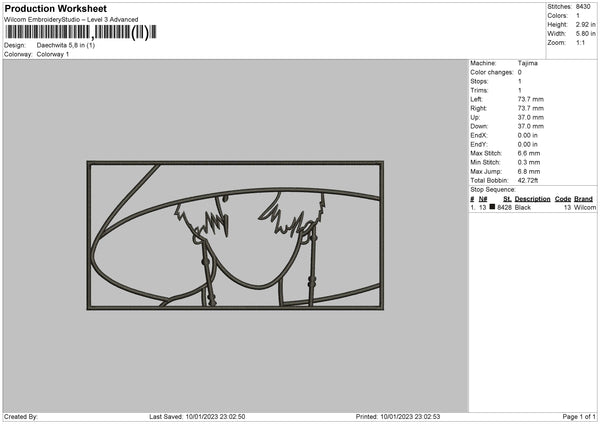
Task: Click Min Stitch value '0.3 mm'
Action: pyautogui.click(x=529, y=163)
